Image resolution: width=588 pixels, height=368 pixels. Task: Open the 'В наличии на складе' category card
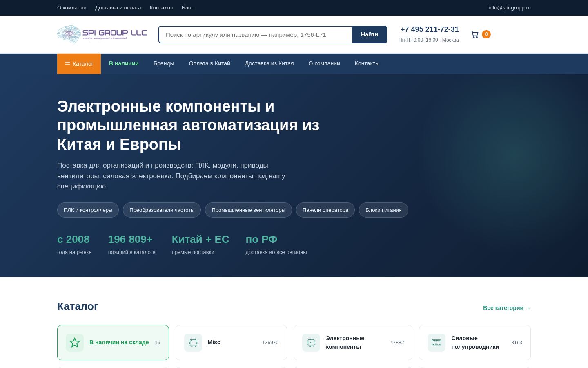pyautogui.click(x=113, y=343)
